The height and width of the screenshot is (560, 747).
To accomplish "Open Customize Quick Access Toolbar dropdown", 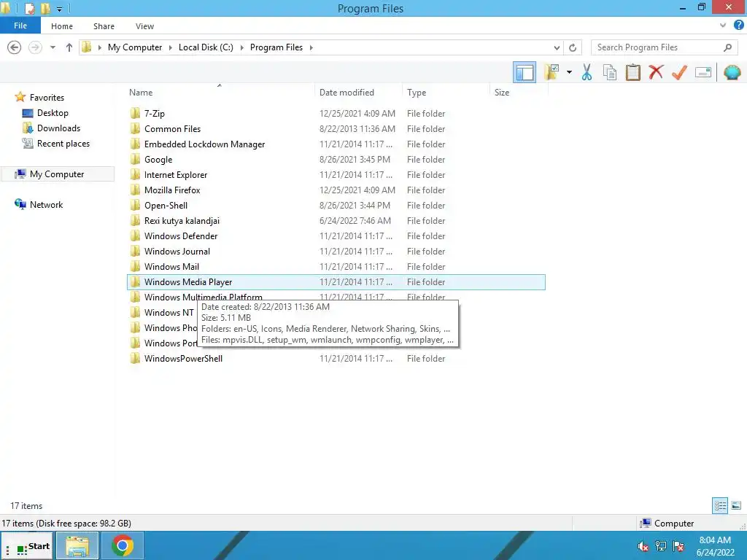I will click(x=59, y=9).
